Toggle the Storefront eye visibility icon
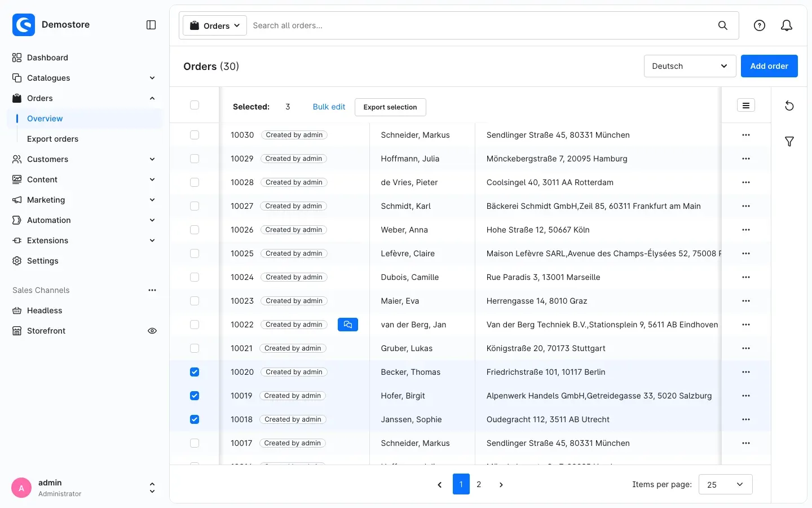The width and height of the screenshot is (812, 508). click(x=152, y=331)
